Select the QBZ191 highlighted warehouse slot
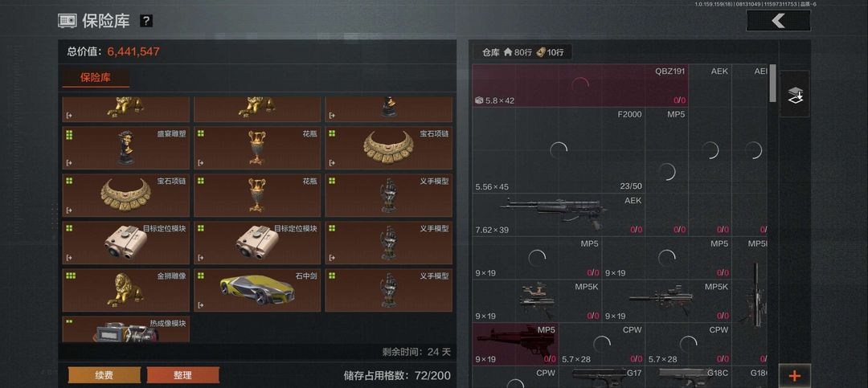This screenshot has width=868, height=388. [580, 86]
